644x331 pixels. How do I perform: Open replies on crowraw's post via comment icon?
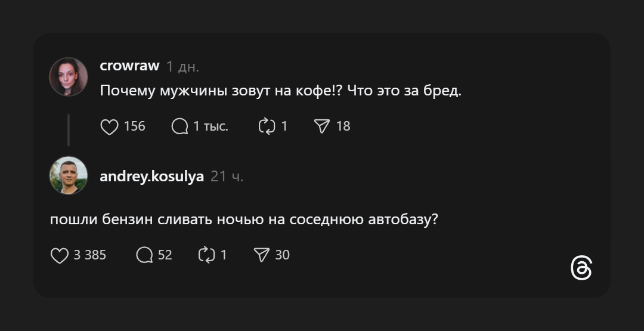coord(179,126)
